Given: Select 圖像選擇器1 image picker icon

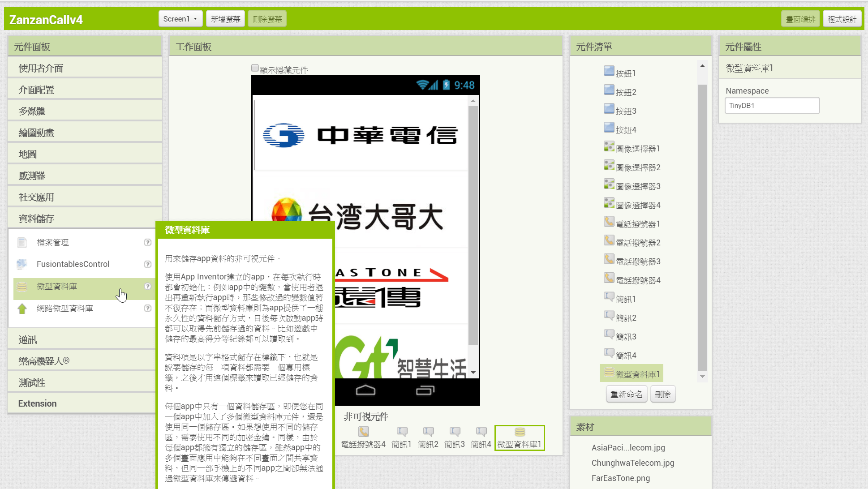Looking at the screenshot, I should [609, 146].
